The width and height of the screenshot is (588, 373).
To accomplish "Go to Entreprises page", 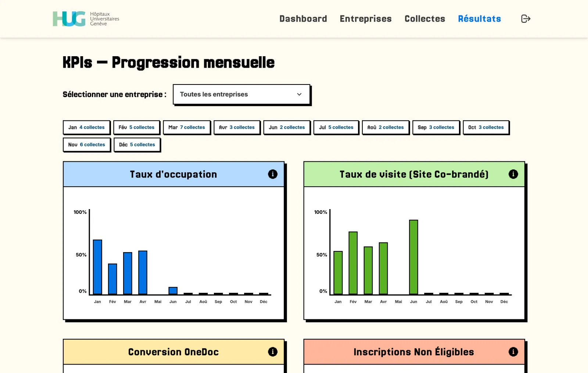I will 366,19.
